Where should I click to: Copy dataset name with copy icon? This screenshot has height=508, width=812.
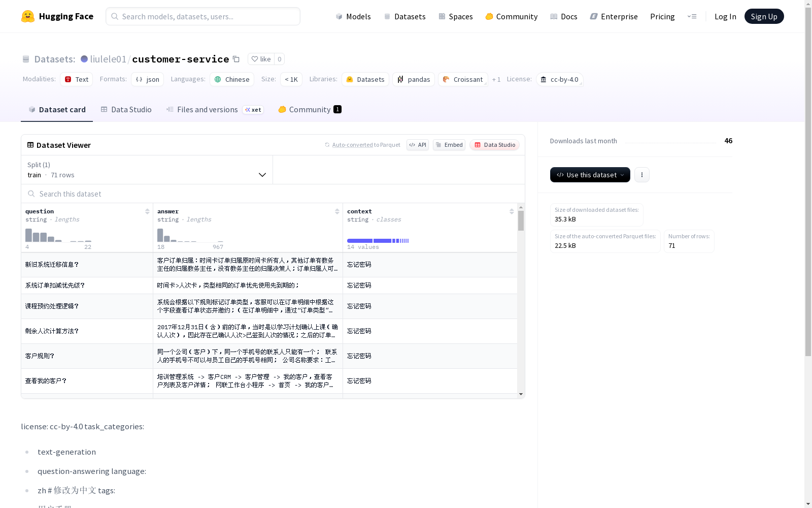click(x=236, y=59)
